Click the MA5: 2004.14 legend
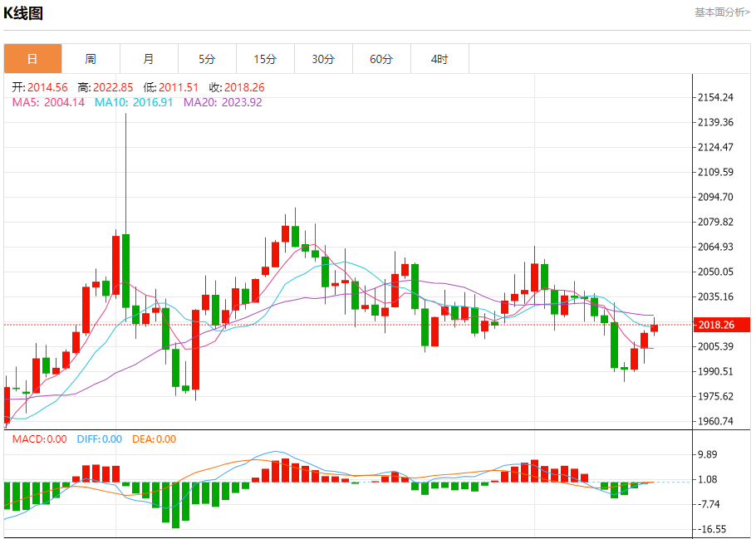Viewport: 756px width, 539px height. click(x=48, y=102)
